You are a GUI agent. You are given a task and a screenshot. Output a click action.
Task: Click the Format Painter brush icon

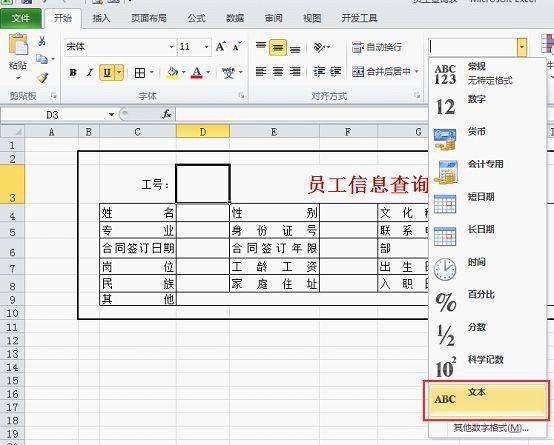coord(42,77)
